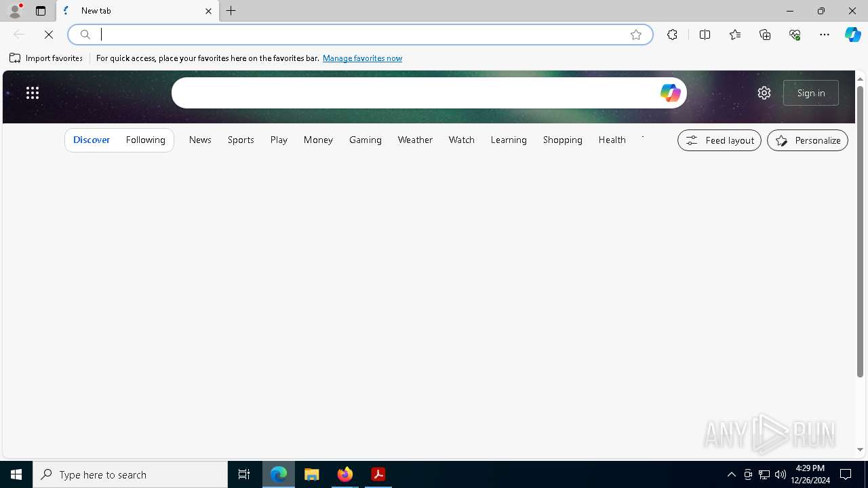Click the taskbar search box

(130, 474)
